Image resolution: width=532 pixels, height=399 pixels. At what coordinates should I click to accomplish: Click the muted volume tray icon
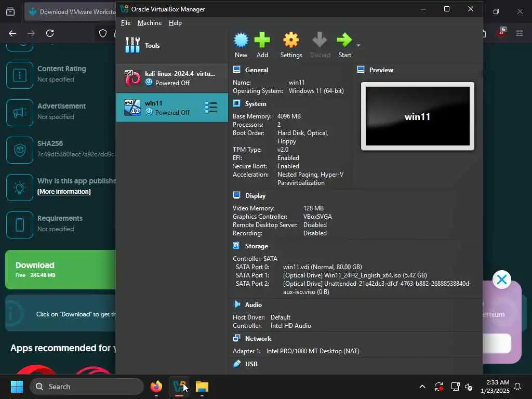click(469, 387)
